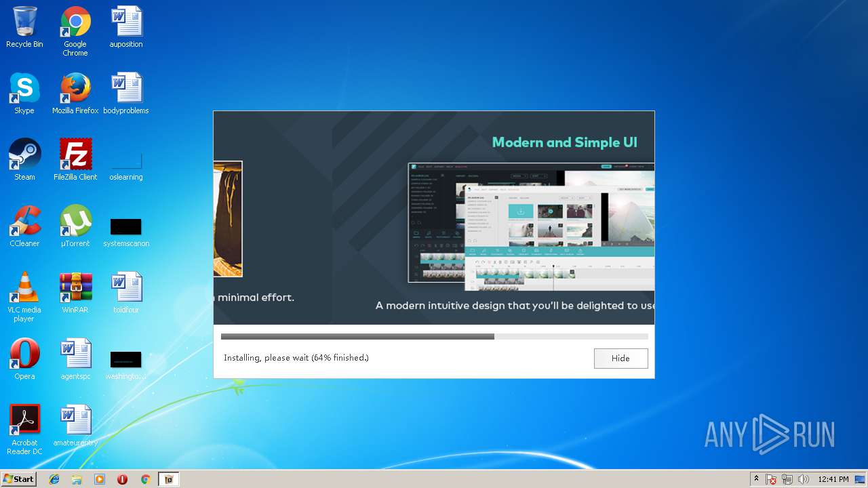Open Mozilla Firefox desktop shortcut
Screen dimensions: 868x488
click(75, 94)
